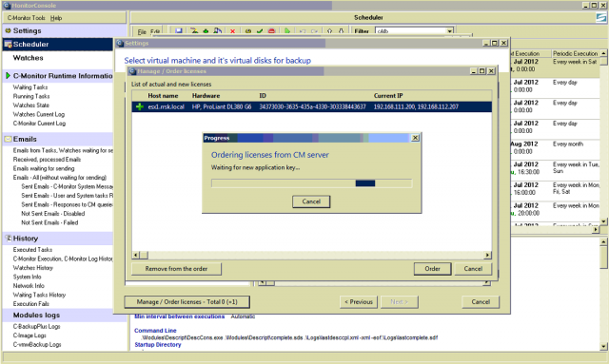Click the History section icon
Screen dimensions: 609x364
(8, 239)
